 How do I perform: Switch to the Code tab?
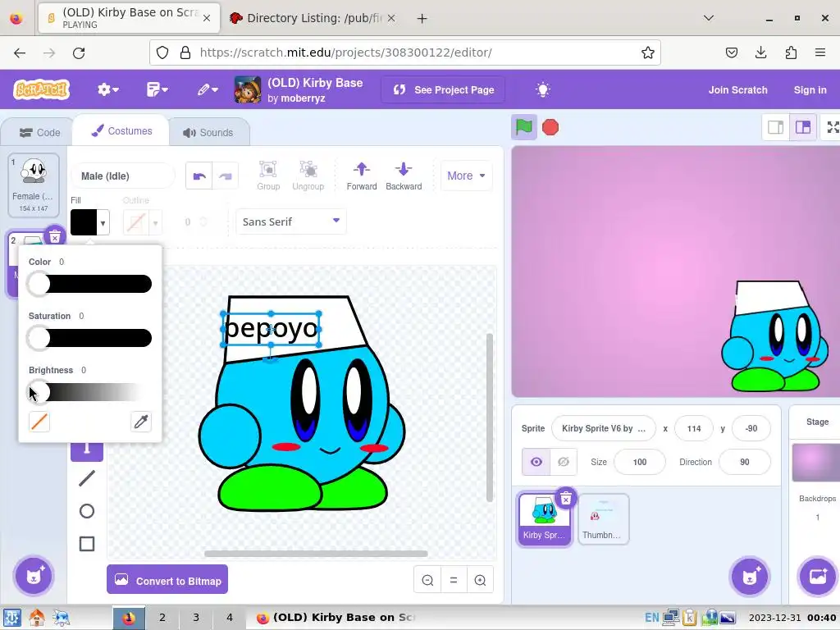(39, 132)
